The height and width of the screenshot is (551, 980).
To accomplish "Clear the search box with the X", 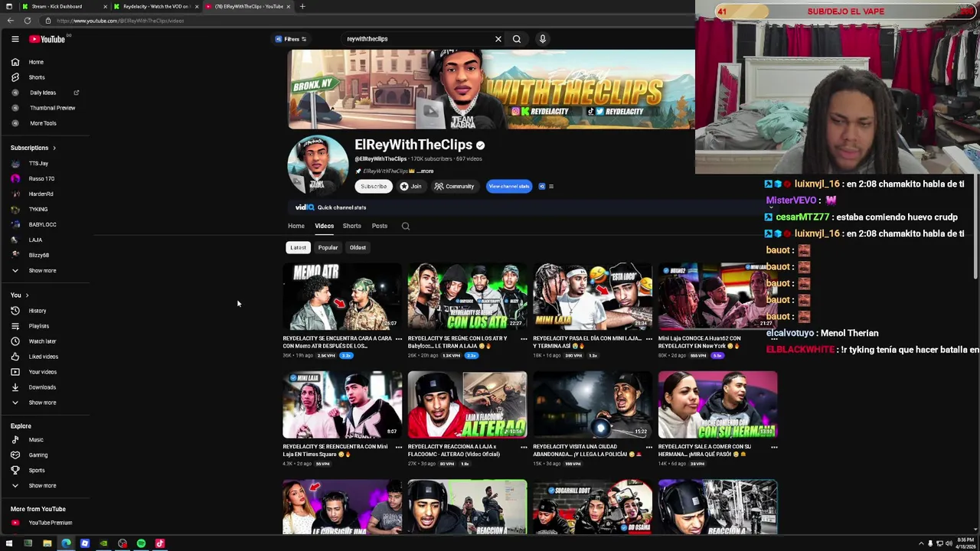I will (x=498, y=39).
